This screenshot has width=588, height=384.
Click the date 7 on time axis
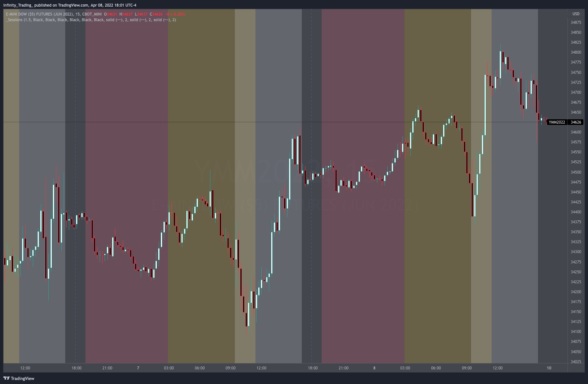click(x=138, y=368)
